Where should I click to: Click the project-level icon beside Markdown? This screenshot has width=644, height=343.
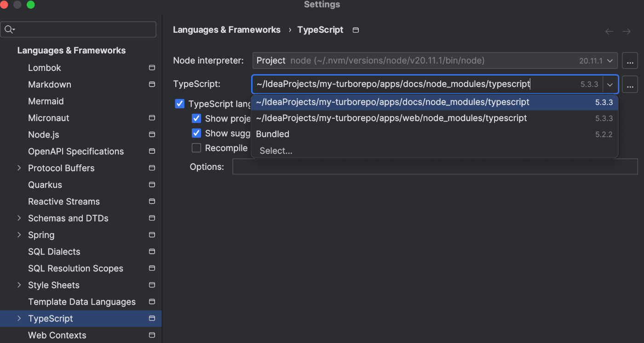[152, 84]
